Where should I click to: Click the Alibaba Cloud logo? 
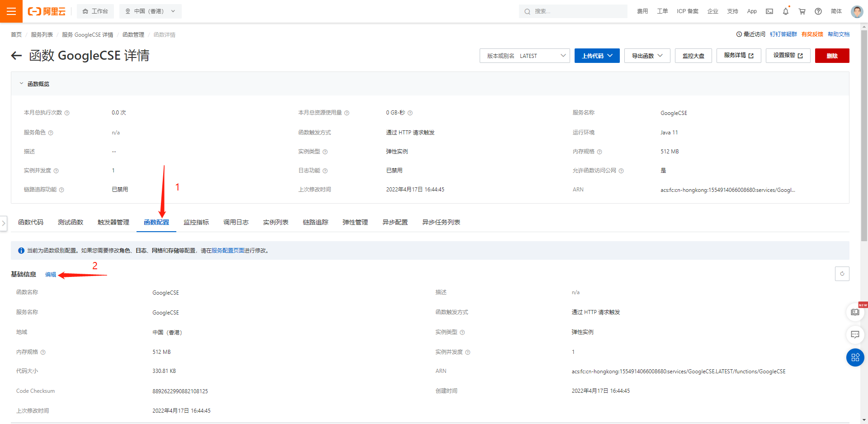click(x=47, y=11)
